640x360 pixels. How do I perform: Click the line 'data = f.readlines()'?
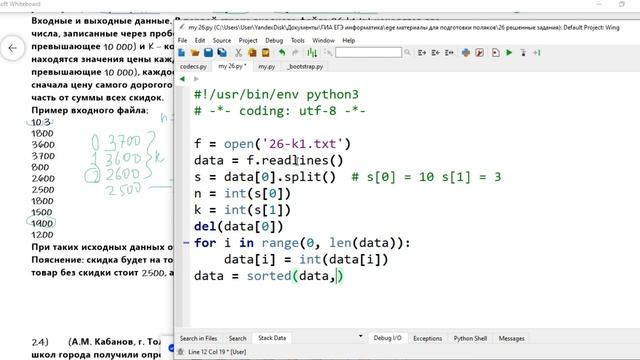[269, 160]
